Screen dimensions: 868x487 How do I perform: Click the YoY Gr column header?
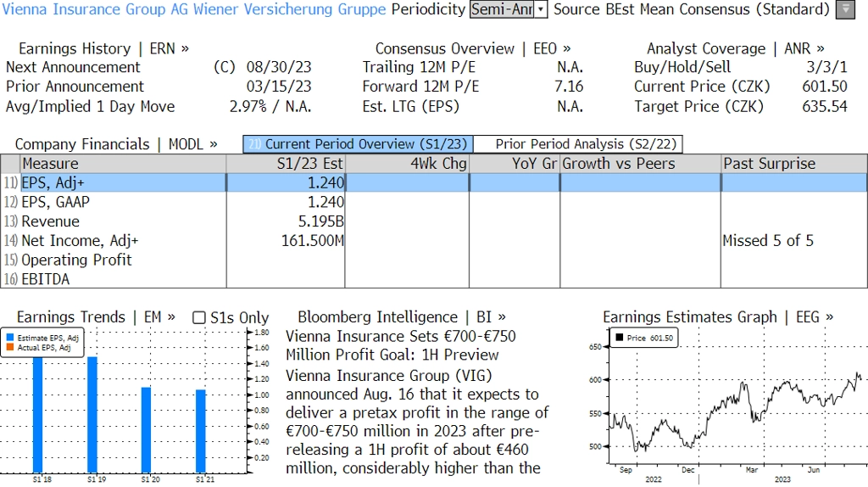click(515, 164)
